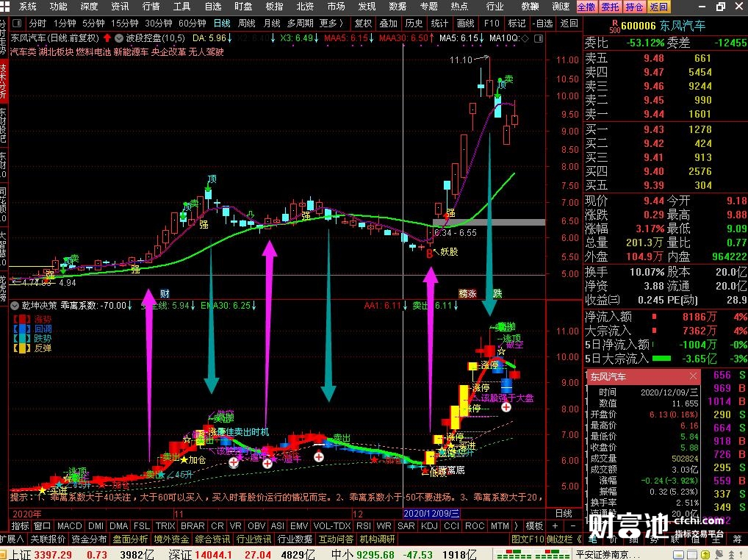
Task: Click the 全撤 button
Action: tap(587, 7)
